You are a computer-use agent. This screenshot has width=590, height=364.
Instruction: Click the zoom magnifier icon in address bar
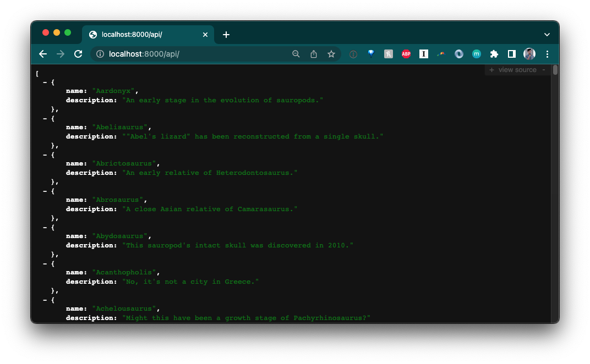pyautogui.click(x=296, y=54)
